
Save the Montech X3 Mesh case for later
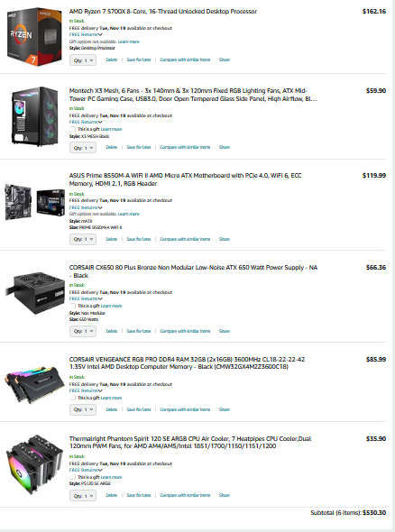tap(139, 147)
